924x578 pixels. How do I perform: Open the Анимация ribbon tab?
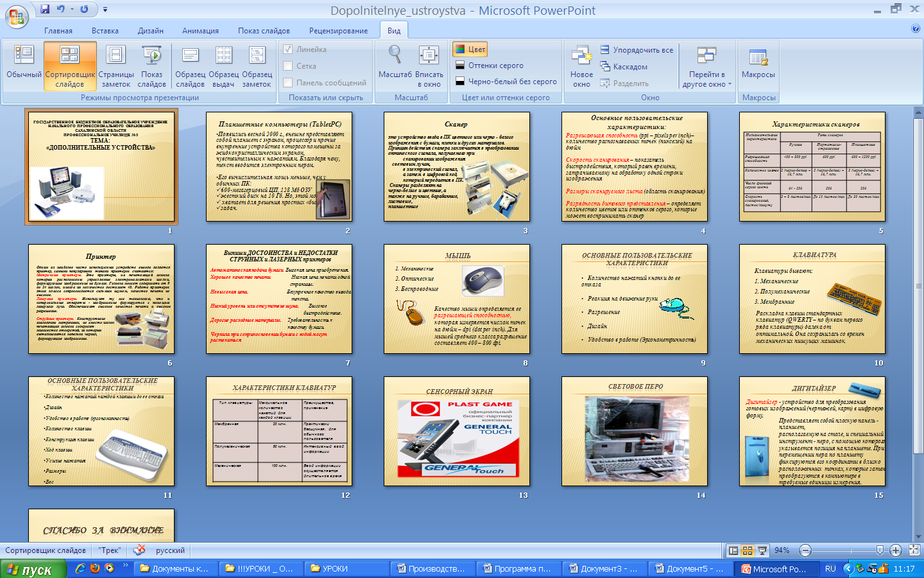pos(201,30)
